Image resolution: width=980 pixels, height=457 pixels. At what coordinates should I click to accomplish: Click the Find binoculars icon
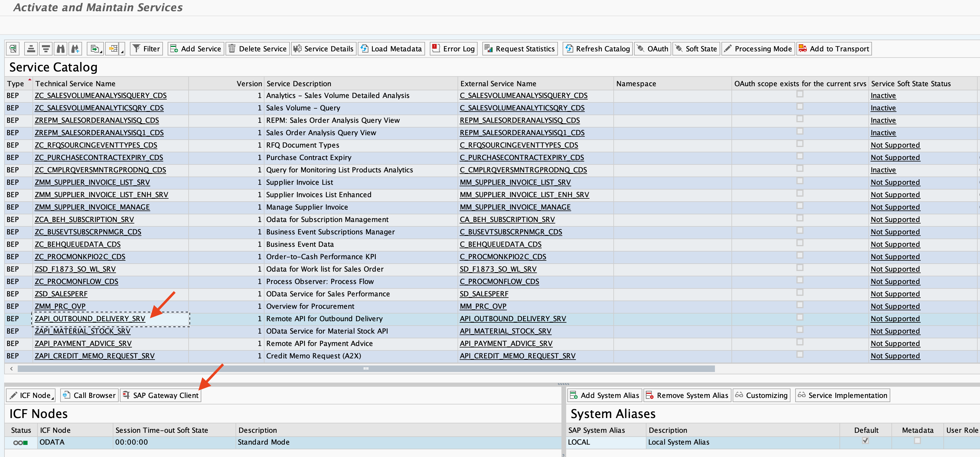click(x=61, y=49)
